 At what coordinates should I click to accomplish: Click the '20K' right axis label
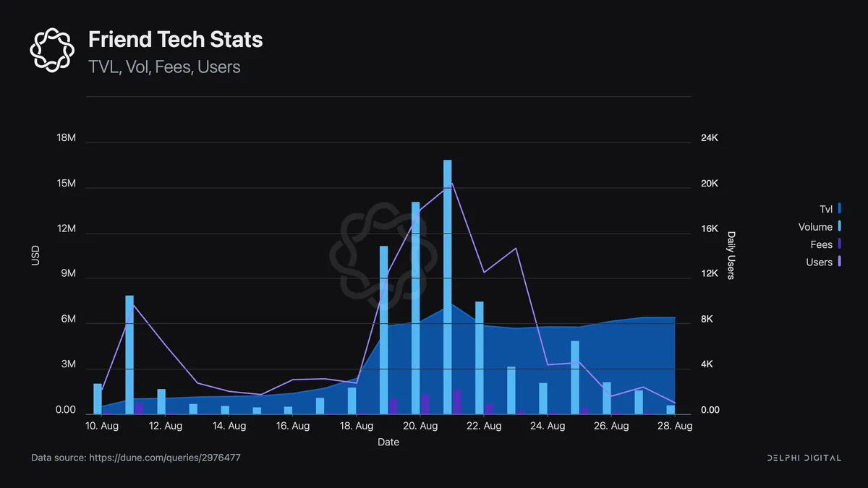710,184
